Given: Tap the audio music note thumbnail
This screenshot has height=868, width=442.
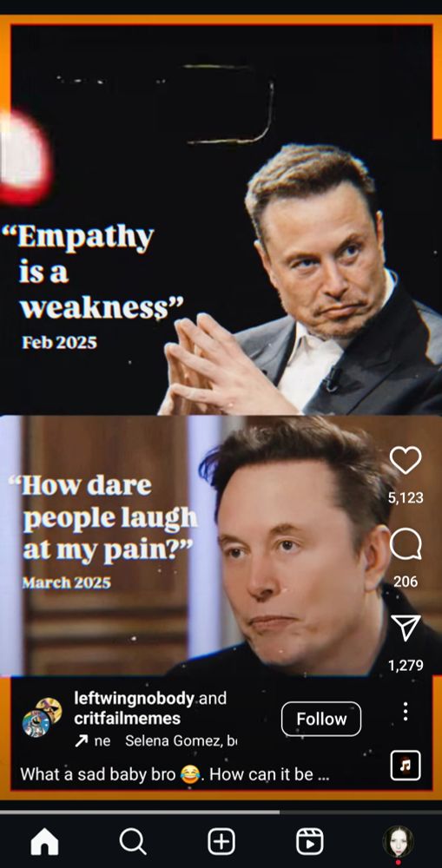Looking at the screenshot, I should coord(406,766).
